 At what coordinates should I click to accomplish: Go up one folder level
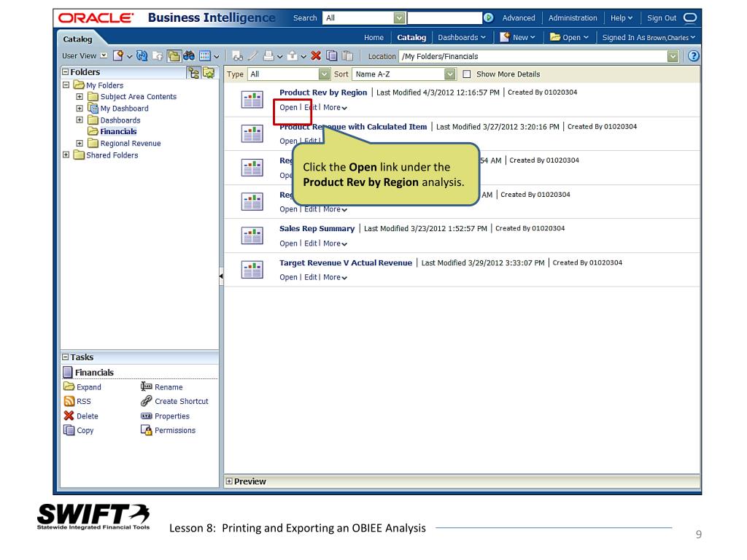pyautogui.click(x=158, y=55)
